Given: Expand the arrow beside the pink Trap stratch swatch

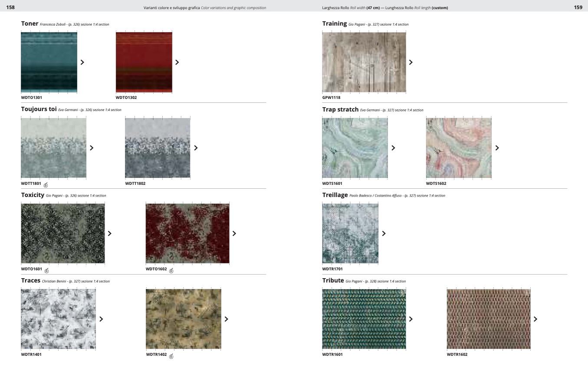Looking at the screenshot, I should click(497, 148).
